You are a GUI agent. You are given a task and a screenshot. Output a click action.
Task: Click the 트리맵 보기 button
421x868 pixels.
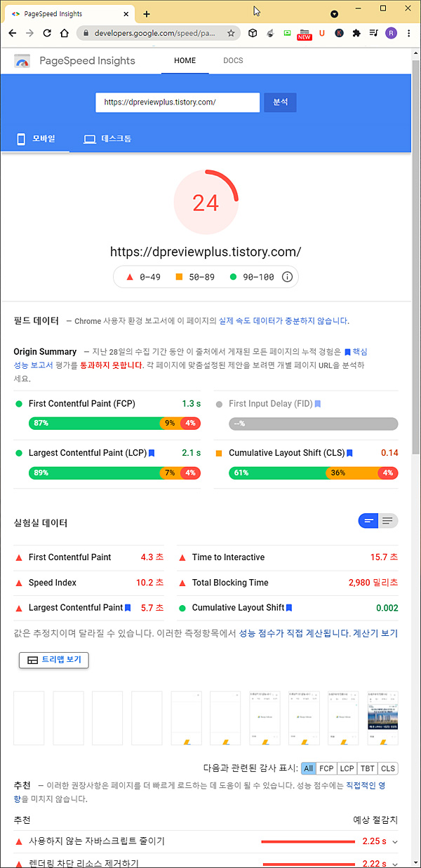[54, 660]
